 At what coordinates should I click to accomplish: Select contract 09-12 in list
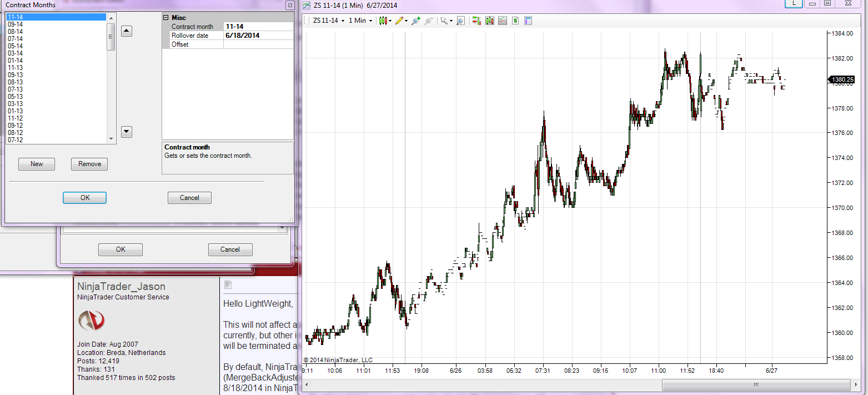(56, 126)
